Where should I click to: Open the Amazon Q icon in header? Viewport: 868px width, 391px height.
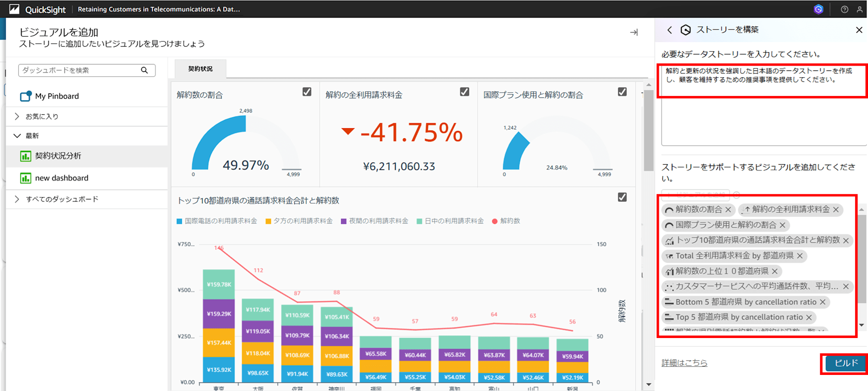819,9
